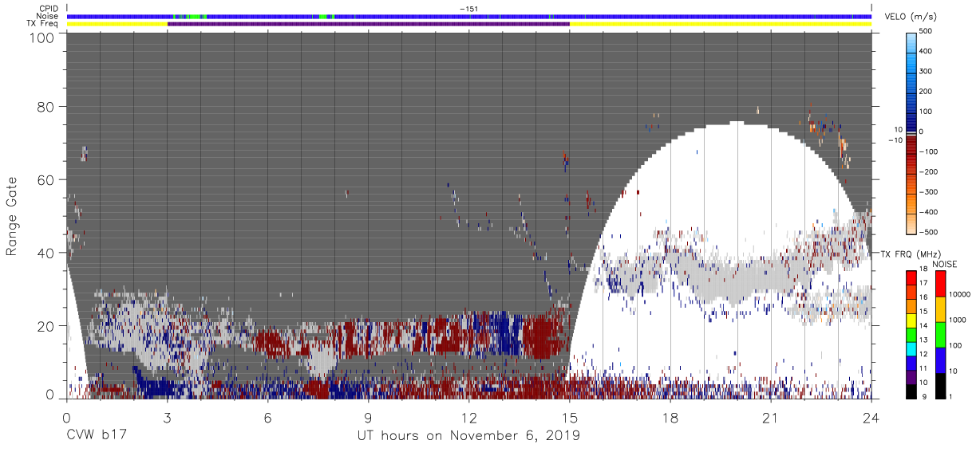Click the 1000 noise legend label

pyautogui.click(x=957, y=320)
